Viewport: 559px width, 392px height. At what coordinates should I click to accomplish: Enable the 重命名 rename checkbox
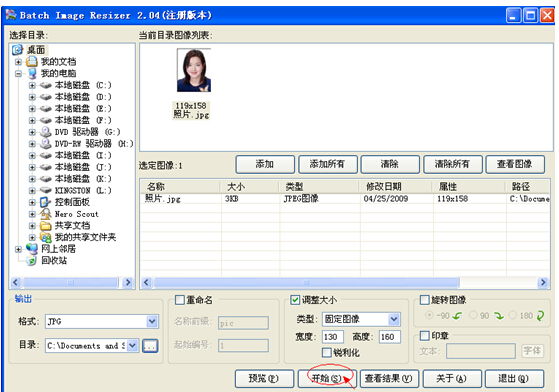point(180,300)
